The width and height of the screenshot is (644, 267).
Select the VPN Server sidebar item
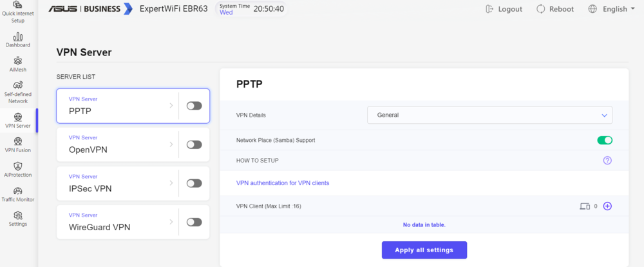[18, 121]
